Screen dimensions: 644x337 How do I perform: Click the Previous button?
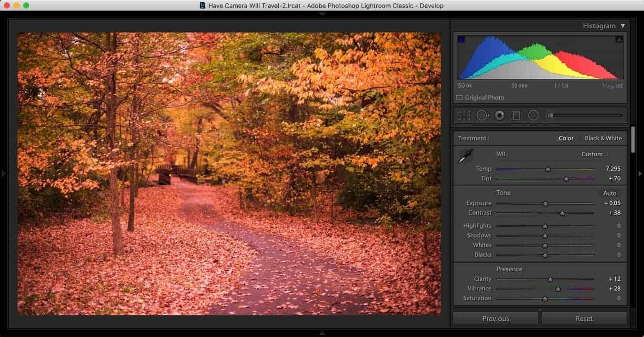point(495,318)
